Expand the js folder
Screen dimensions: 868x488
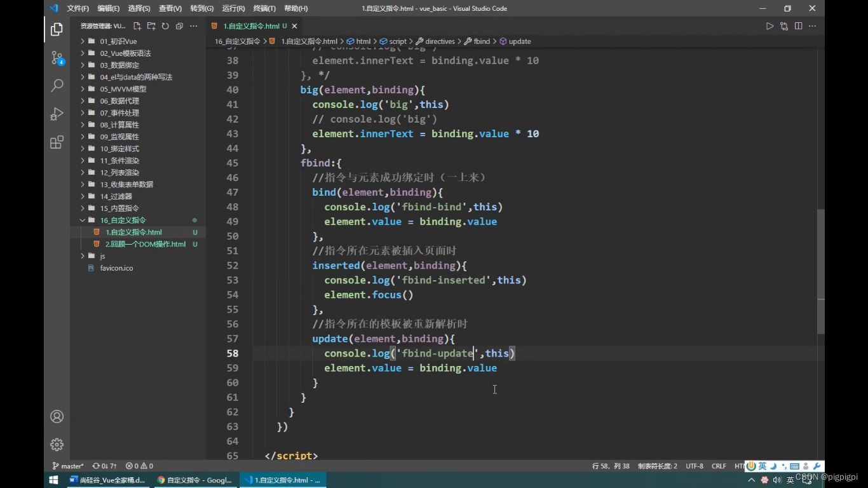pos(138,256)
